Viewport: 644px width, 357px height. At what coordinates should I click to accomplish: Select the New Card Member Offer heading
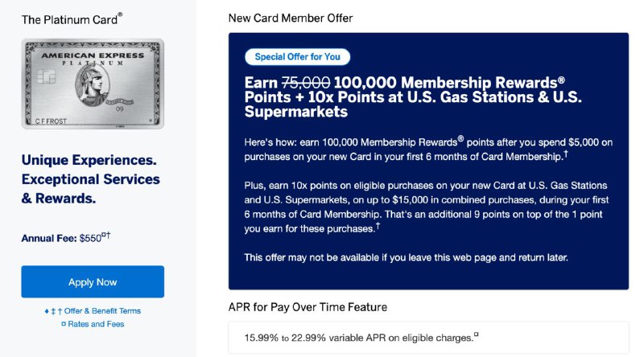click(290, 18)
